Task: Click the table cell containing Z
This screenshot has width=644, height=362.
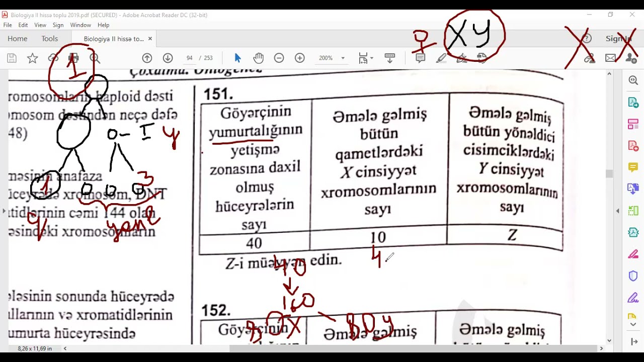Action: tap(512, 234)
